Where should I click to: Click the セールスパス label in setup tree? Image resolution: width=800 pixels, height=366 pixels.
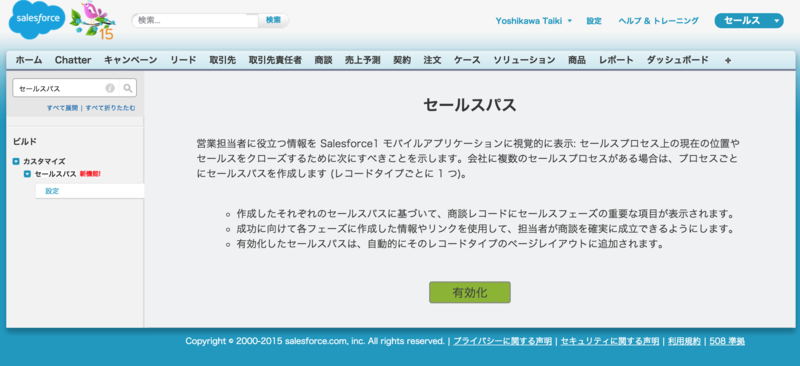(x=56, y=174)
